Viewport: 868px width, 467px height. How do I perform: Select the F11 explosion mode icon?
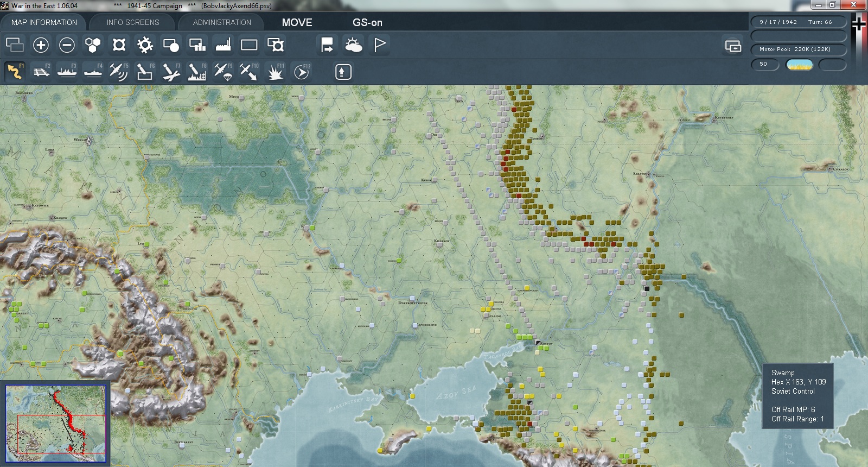(x=275, y=72)
